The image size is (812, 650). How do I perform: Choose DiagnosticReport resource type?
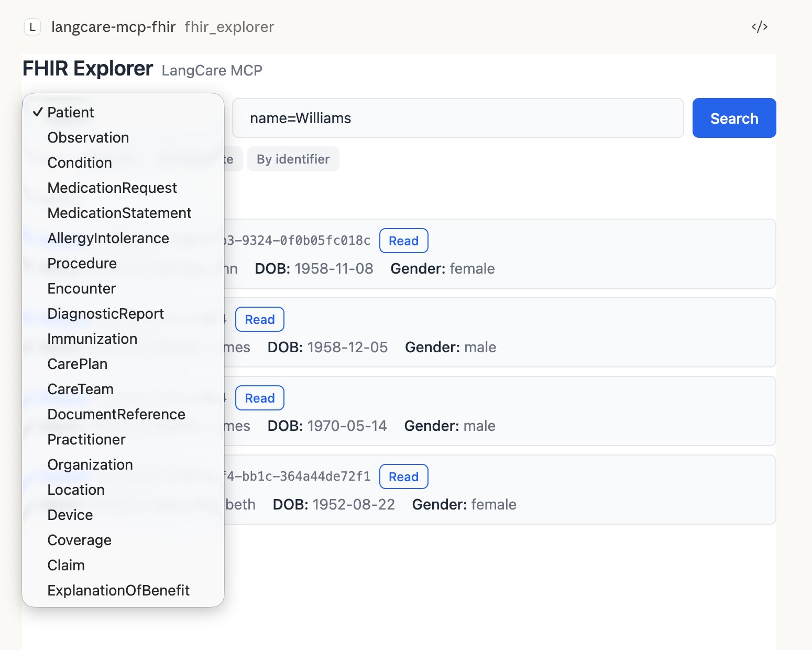[x=106, y=313]
